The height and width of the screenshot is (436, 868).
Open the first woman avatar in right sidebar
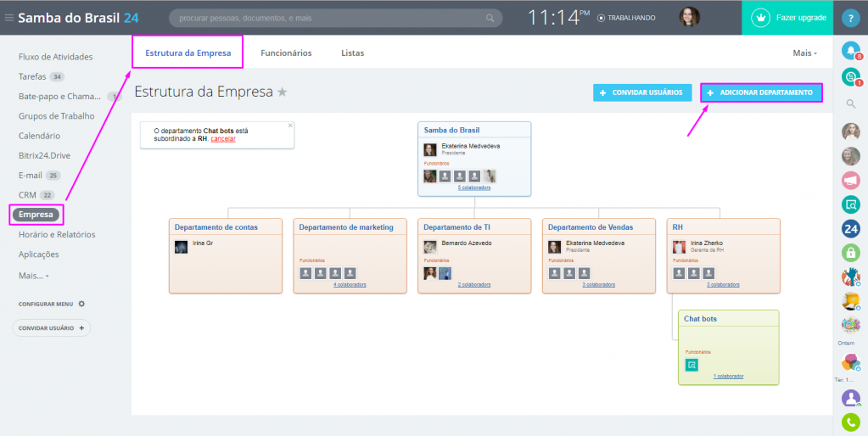click(x=851, y=131)
